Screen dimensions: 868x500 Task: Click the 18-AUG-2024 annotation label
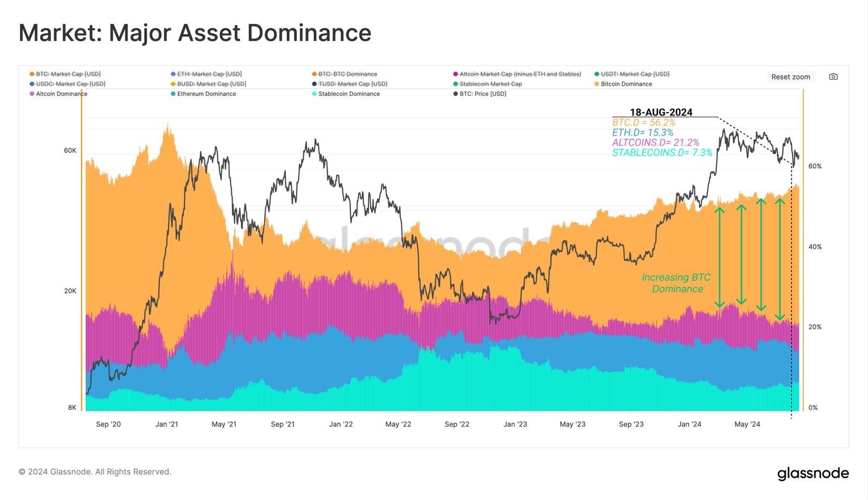pos(661,112)
